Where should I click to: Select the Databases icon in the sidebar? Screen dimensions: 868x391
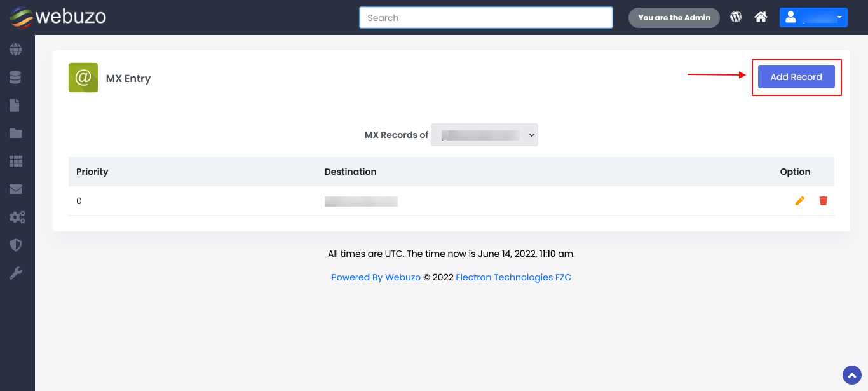tap(17, 77)
